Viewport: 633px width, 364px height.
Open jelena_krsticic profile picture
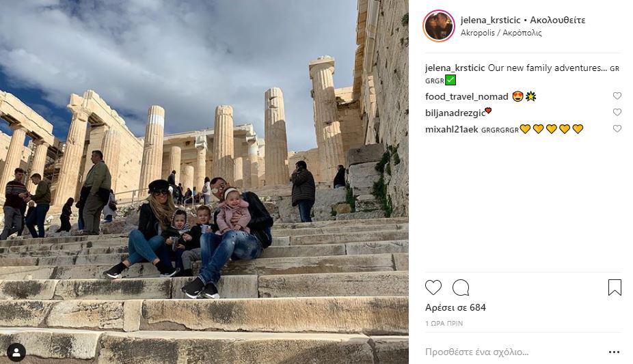pos(439,26)
